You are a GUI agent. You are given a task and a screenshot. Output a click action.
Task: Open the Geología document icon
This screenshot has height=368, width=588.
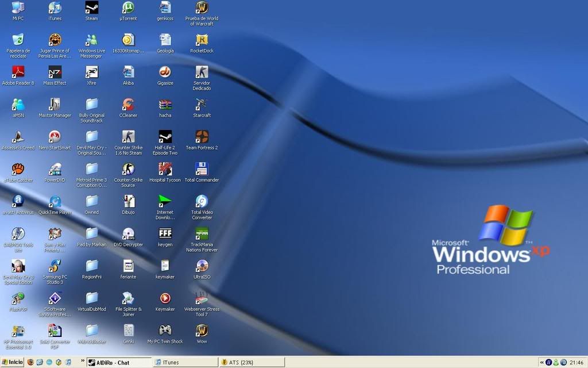point(165,43)
